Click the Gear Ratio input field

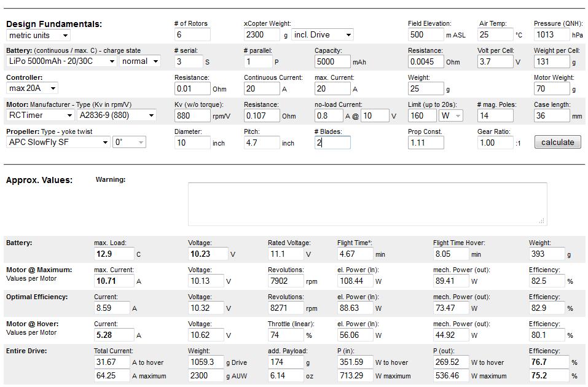point(495,143)
